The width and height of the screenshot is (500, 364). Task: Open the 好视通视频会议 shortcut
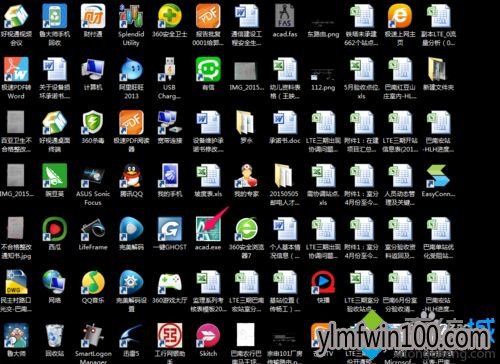[x=16, y=24]
